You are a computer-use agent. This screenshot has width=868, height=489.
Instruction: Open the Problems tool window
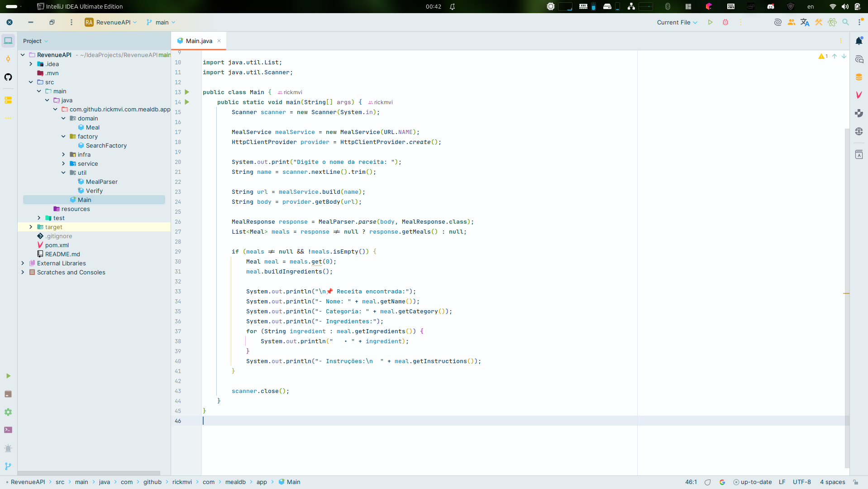click(8, 448)
